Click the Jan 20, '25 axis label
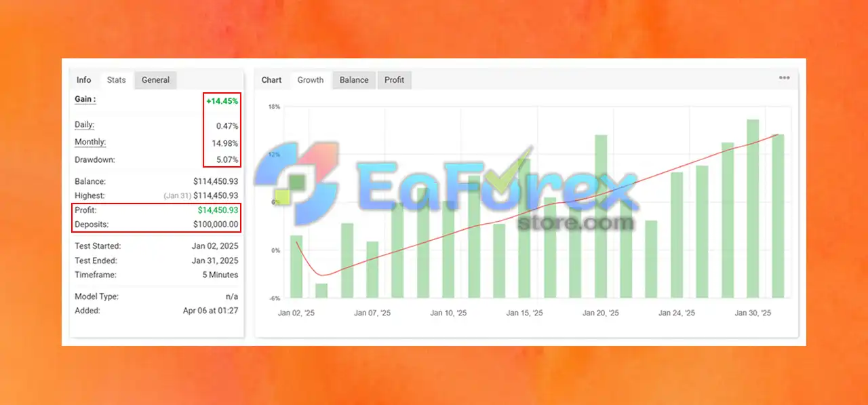This screenshot has height=405, width=868. click(x=601, y=313)
